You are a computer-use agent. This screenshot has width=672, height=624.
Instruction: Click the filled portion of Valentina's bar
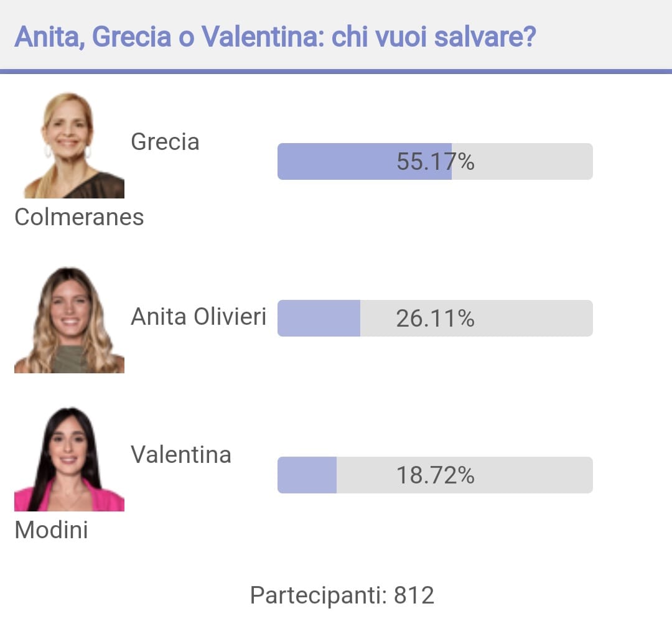pos(307,475)
